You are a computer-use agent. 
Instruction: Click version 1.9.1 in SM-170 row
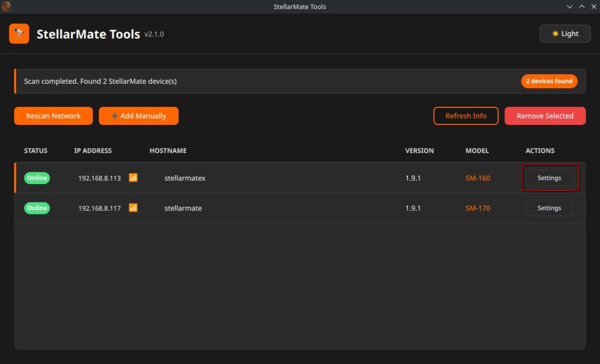click(413, 208)
